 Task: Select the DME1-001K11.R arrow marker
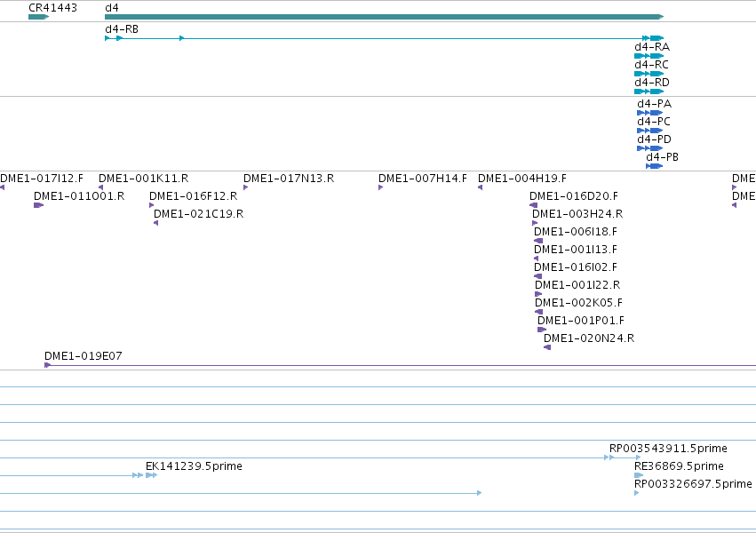[100, 187]
